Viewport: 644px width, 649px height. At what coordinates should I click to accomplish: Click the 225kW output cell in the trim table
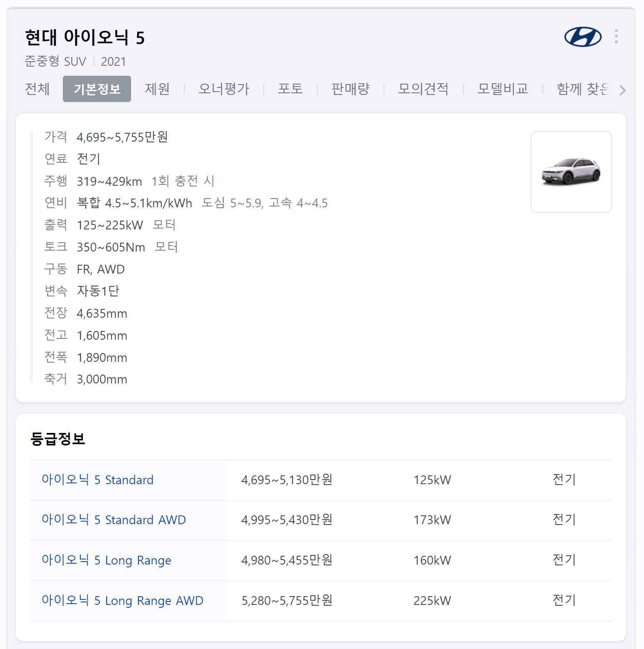coord(432,601)
